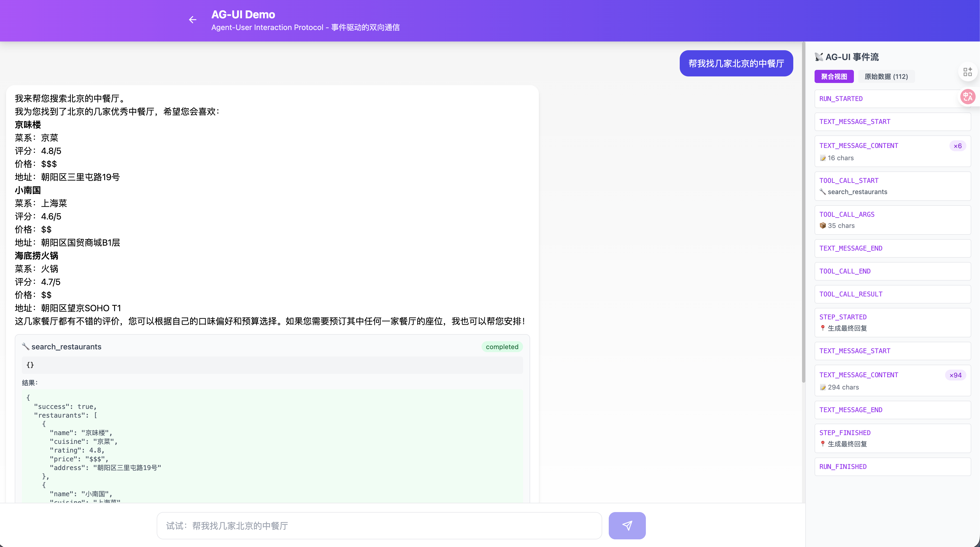
Task: Select the RUN_FINISHED event
Action: tap(892, 467)
